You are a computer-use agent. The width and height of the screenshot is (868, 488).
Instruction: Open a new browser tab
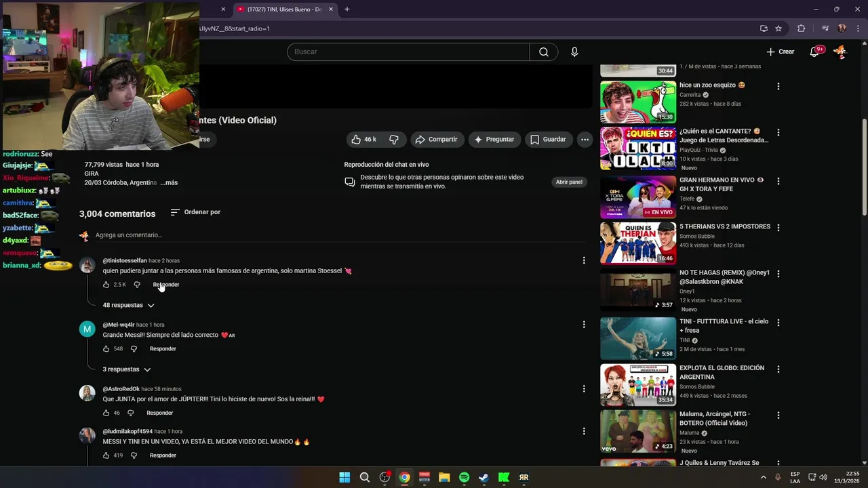pyautogui.click(x=347, y=9)
